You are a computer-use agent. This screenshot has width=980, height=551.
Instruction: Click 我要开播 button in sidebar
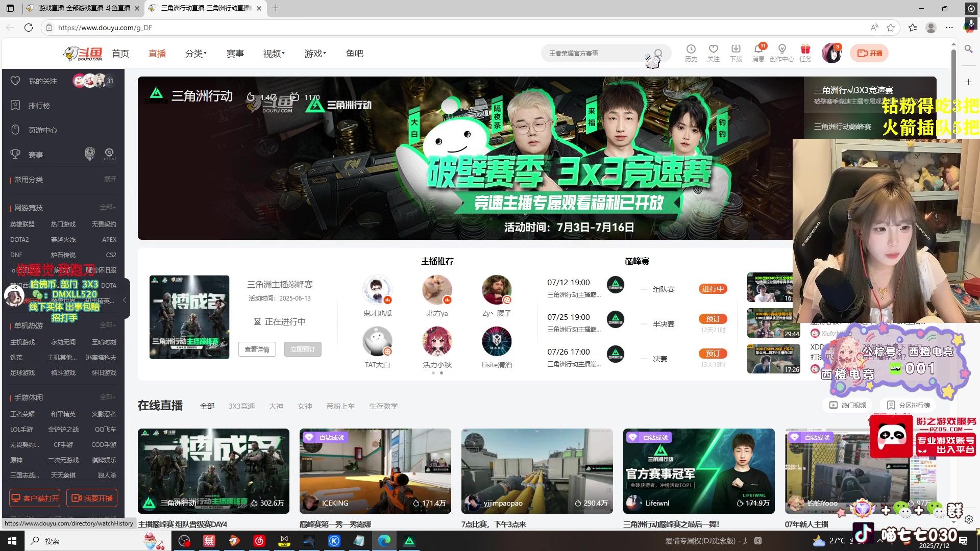click(x=92, y=498)
